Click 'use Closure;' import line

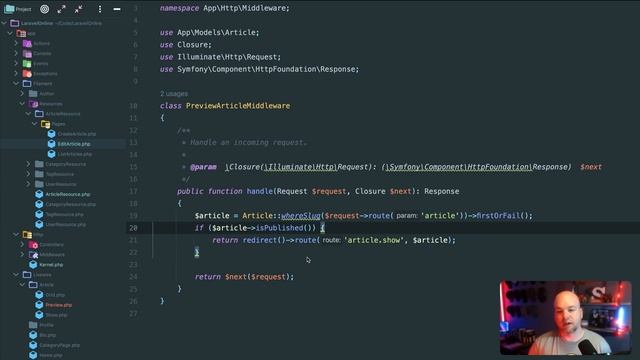(x=186, y=44)
